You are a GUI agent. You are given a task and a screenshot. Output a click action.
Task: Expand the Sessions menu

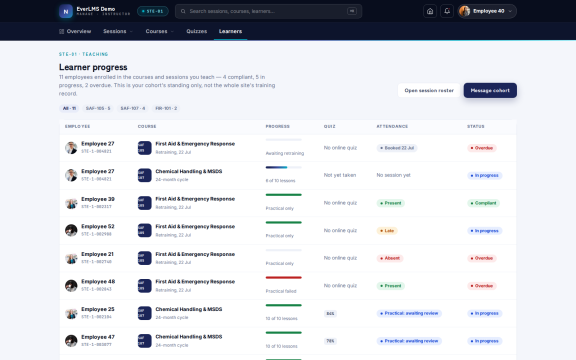point(118,32)
